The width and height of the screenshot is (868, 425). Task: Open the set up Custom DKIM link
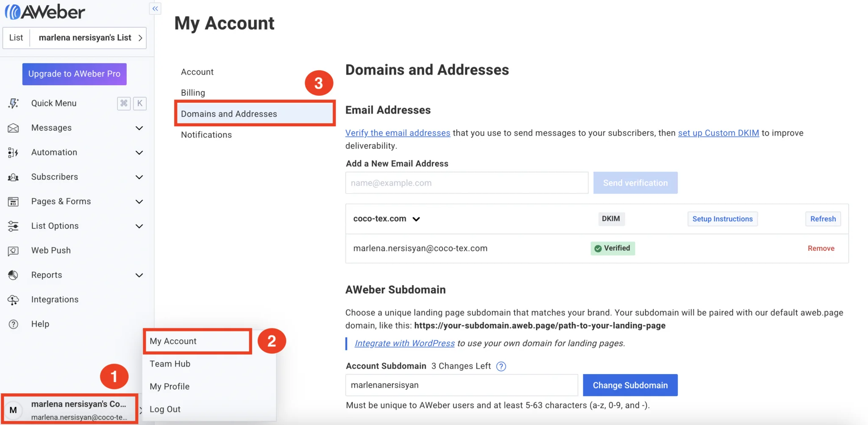[718, 133]
